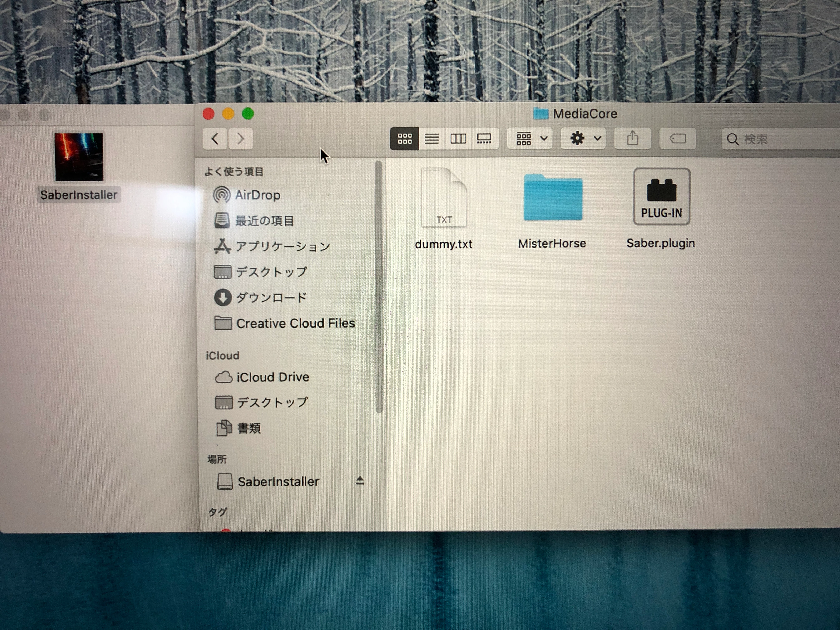
Task: Switch to column view mode
Action: tap(458, 139)
